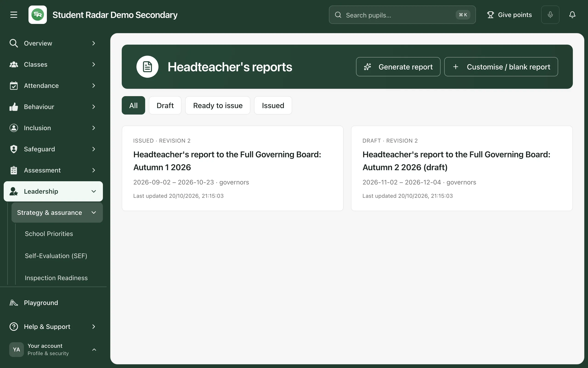The width and height of the screenshot is (588, 368).
Task: Expand the Safeguard chevron
Action: pos(93,149)
